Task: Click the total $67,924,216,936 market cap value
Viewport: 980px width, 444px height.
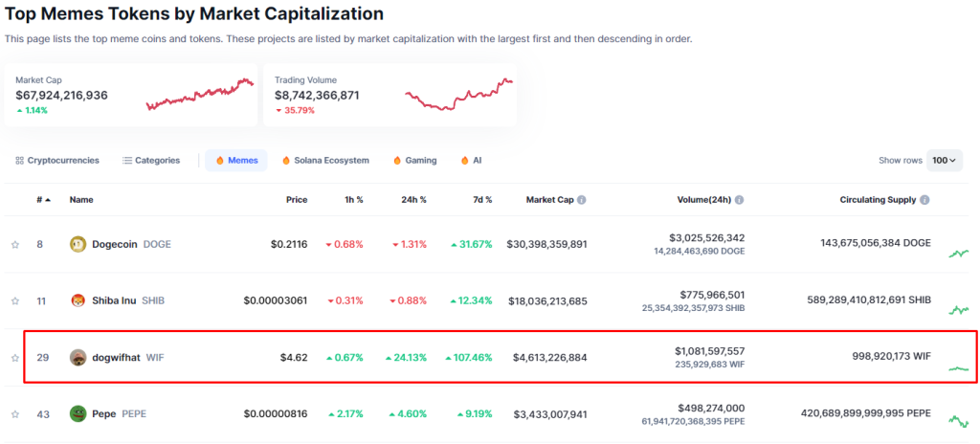Action: coord(61,95)
